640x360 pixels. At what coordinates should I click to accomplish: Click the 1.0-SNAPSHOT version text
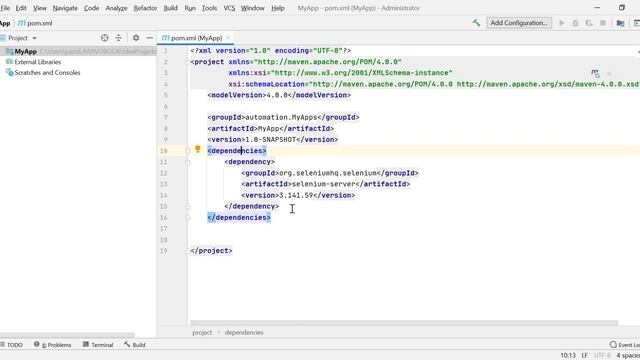271,140
